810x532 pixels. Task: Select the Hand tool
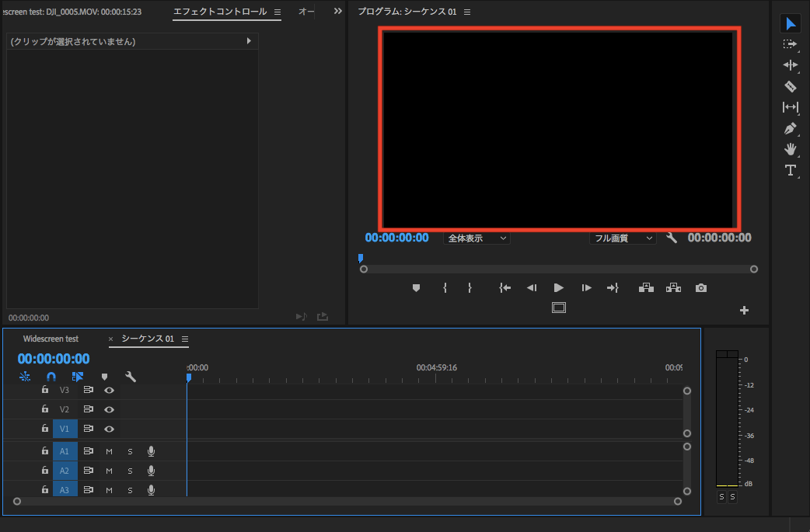click(x=790, y=149)
